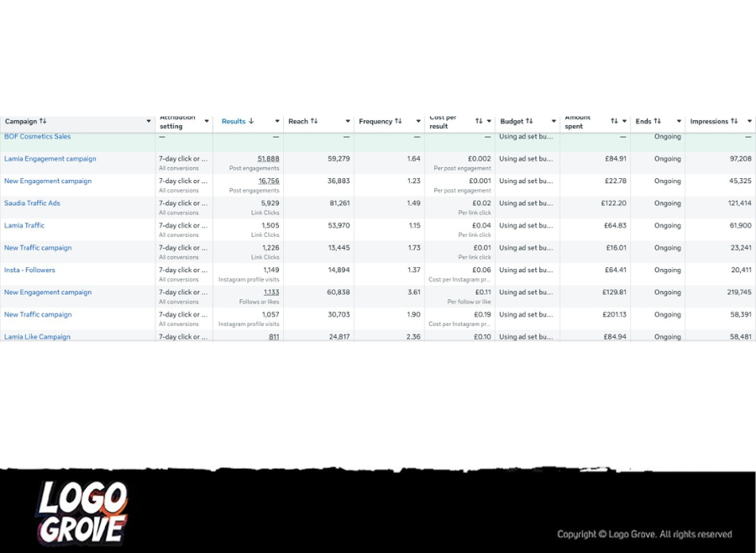Sort by Reach column arrows

[x=314, y=121]
